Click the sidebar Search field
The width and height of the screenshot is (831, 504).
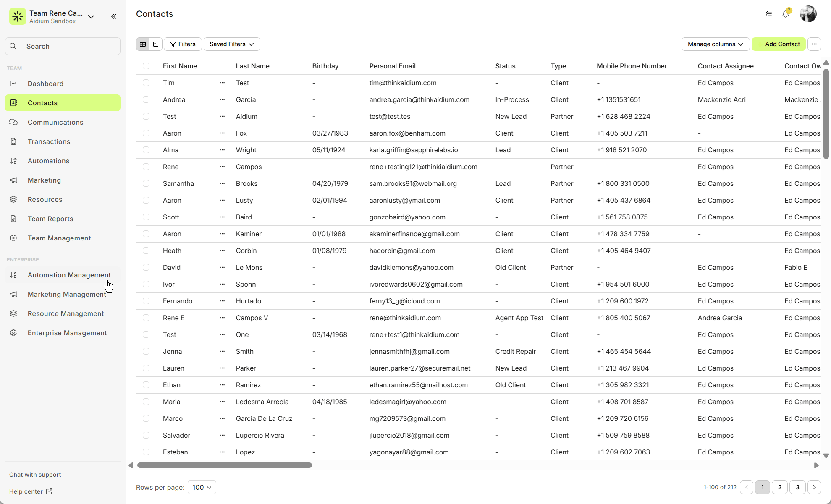tap(63, 46)
